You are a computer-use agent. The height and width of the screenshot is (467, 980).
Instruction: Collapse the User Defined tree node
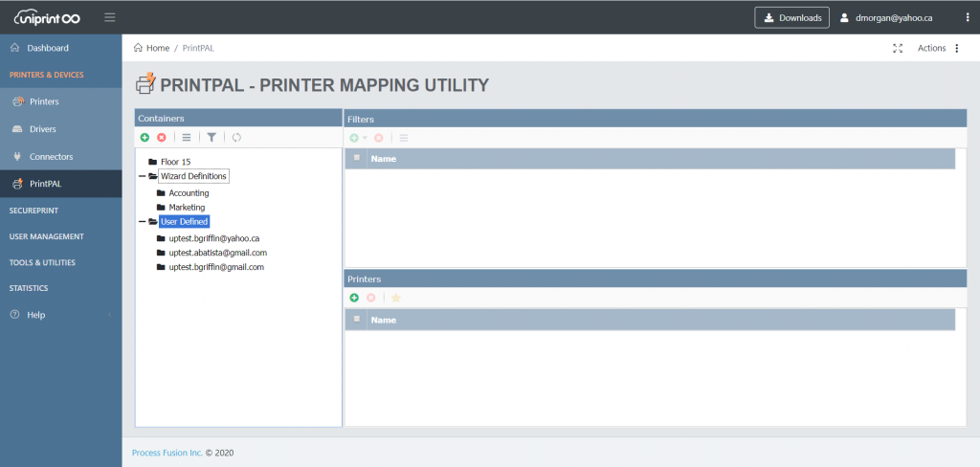click(x=142, y=222)
